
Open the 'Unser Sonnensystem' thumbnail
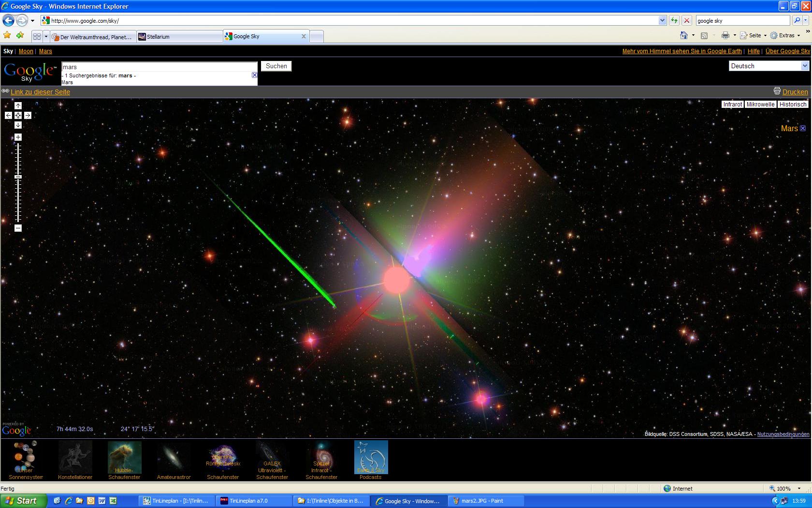pyautogui.click(x=26, y=460)
